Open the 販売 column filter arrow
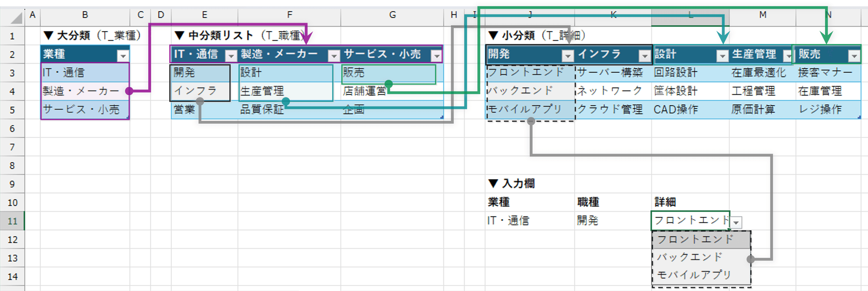 click(x=854, y=56)
